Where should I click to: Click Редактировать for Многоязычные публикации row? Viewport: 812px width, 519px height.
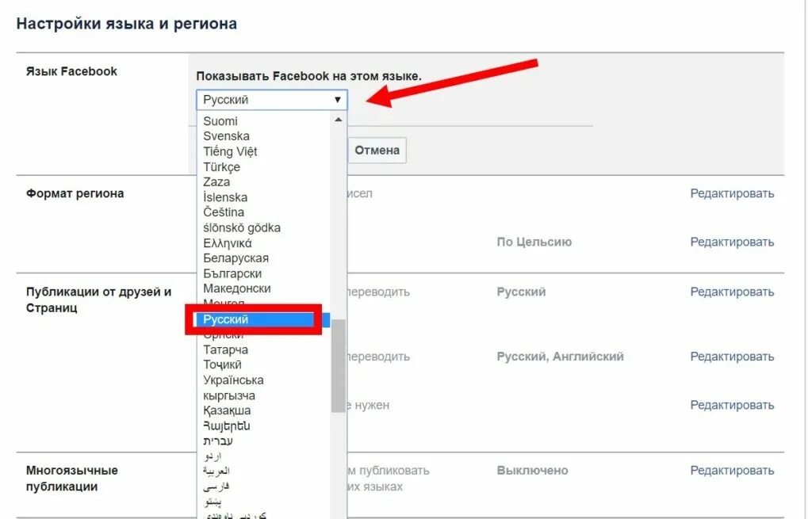coord(732,471)
